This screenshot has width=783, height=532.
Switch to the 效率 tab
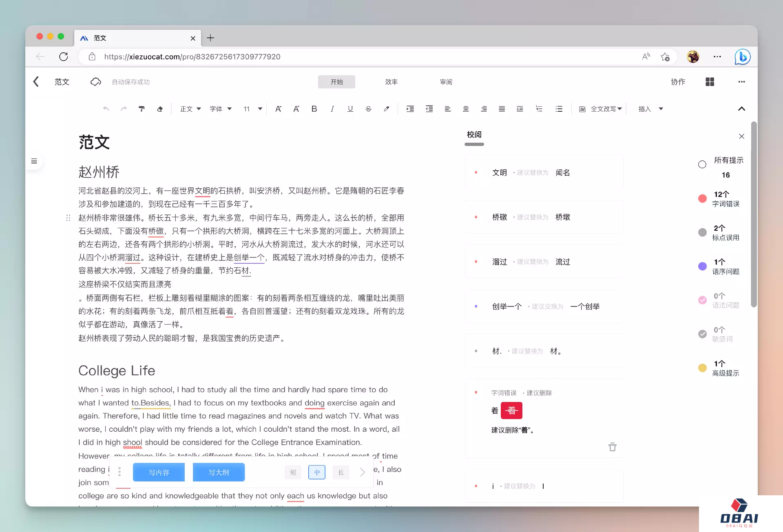(x=391, y=82)
